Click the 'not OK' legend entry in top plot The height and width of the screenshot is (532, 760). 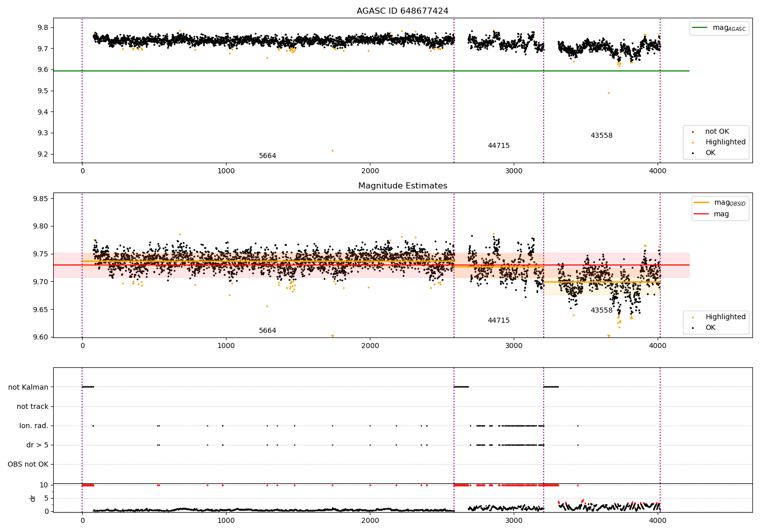coord(717,132)
